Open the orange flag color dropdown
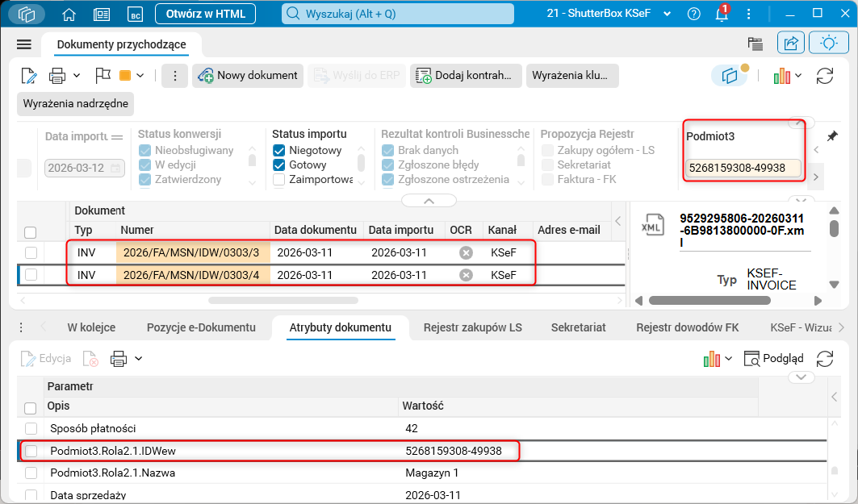858x504 pixels. [x=140, y=76]
